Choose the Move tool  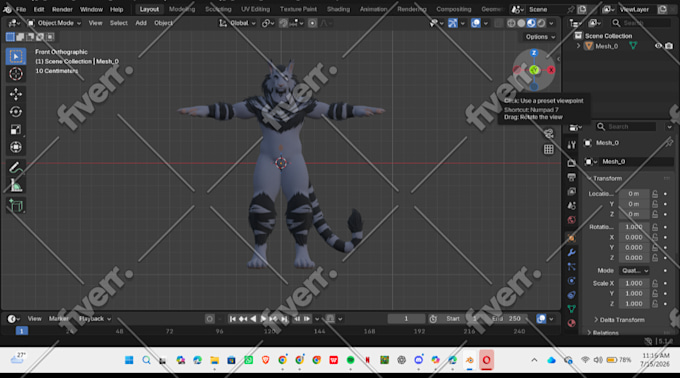(x=16, y=94)
